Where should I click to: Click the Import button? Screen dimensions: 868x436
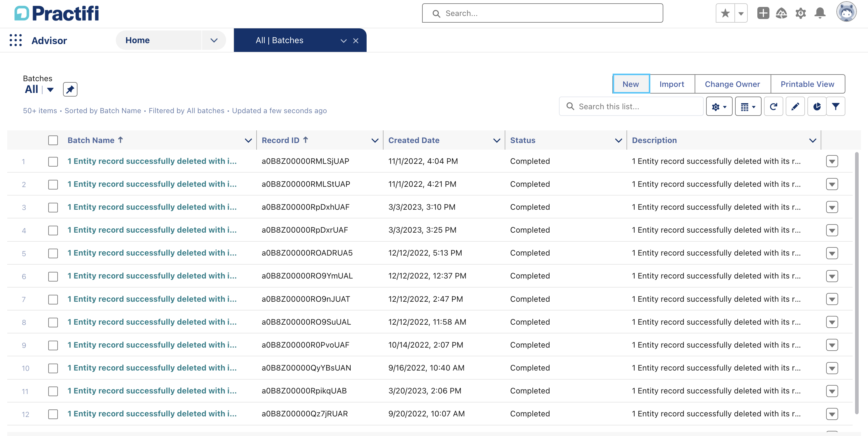click(671, 84)
